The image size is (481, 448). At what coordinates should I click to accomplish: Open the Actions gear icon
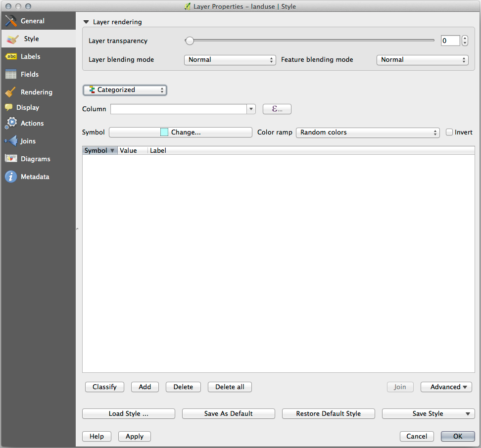tap(11, 124)
